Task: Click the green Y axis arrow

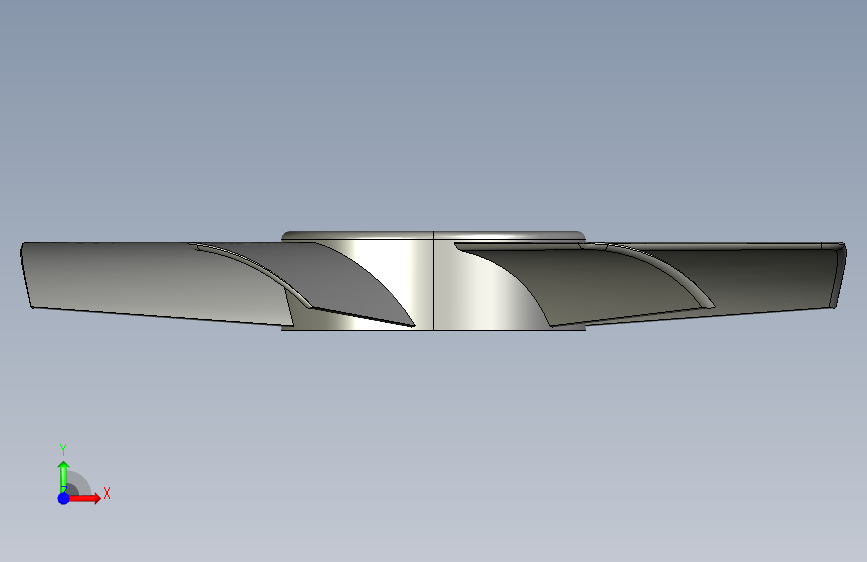Action: click(x=63, y=476)
